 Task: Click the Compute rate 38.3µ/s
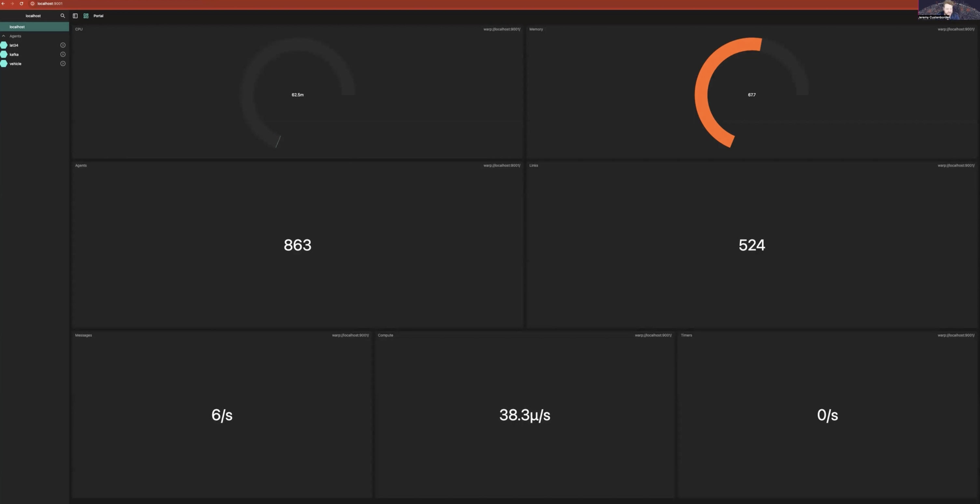525,415
